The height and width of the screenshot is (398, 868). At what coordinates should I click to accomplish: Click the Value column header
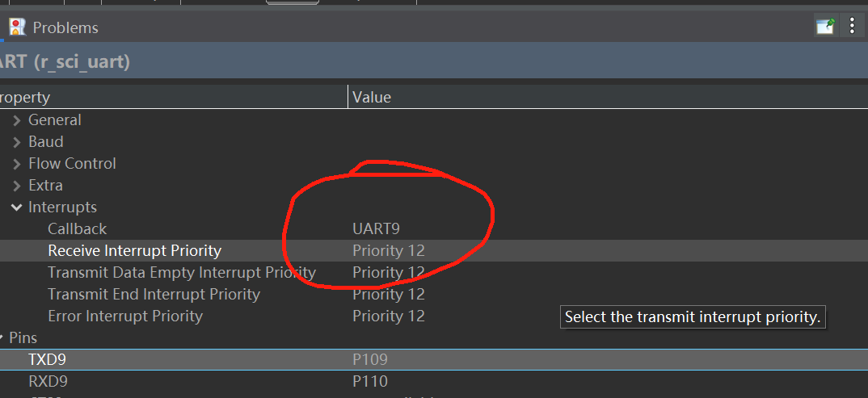click(372, 98)
